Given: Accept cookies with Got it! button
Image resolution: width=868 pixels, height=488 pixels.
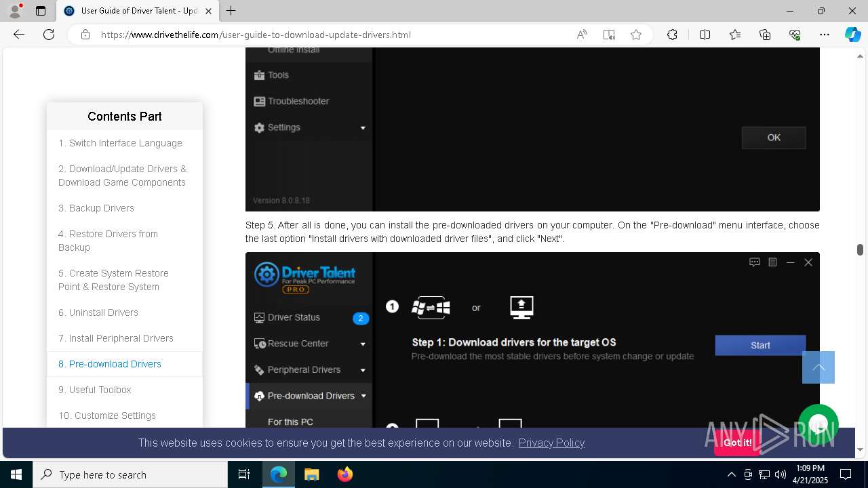Looking at the screenshot, I should pyautogui.click(x=737, y=443).
